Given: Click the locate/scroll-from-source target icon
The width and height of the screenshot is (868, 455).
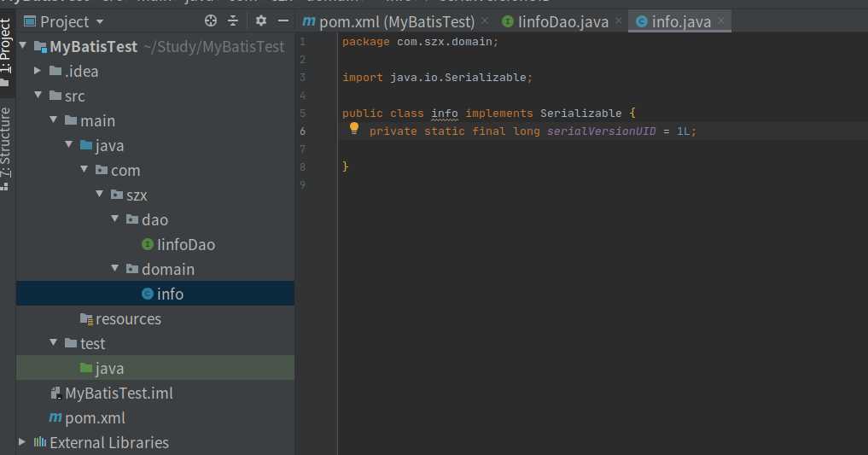Looking at the screenshot, I should (210, 21).
